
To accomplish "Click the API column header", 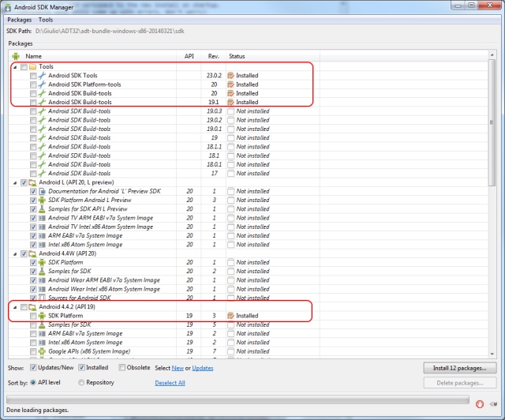I will click(189, 56).
